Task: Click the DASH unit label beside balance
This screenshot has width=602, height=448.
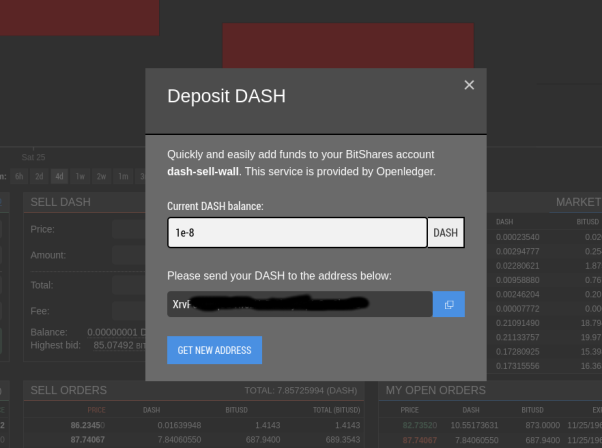Action: pos(446,233)
